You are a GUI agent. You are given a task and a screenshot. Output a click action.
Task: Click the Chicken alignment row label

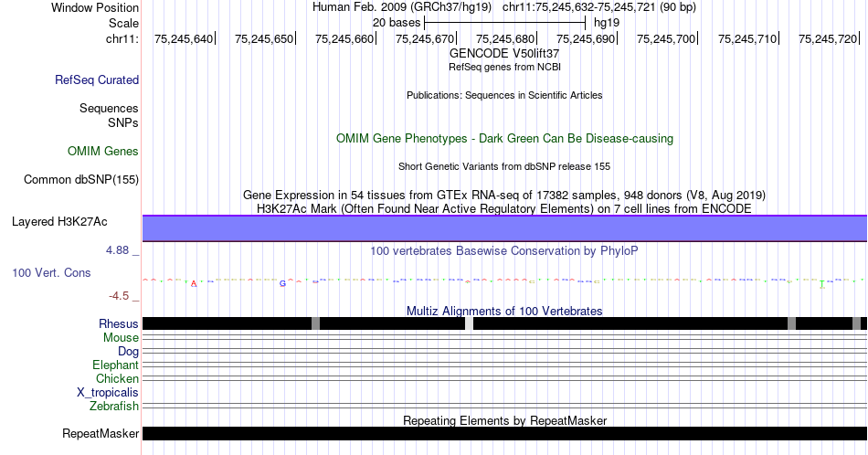(117, 378)
